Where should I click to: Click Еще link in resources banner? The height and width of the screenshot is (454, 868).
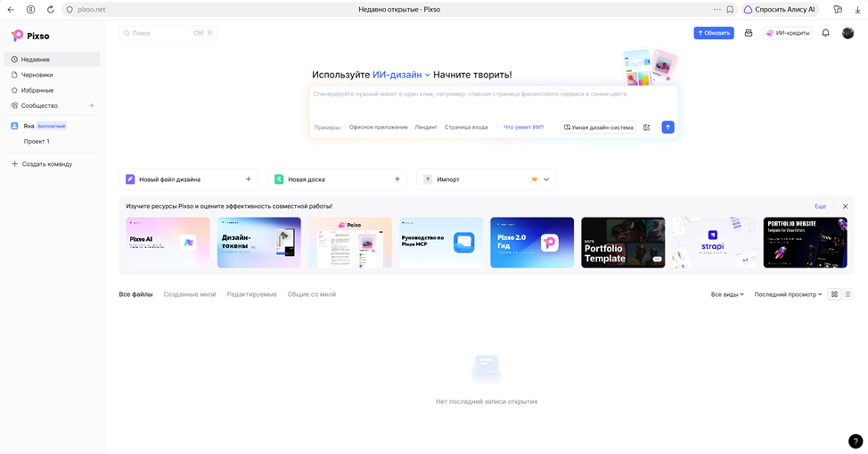820,206
